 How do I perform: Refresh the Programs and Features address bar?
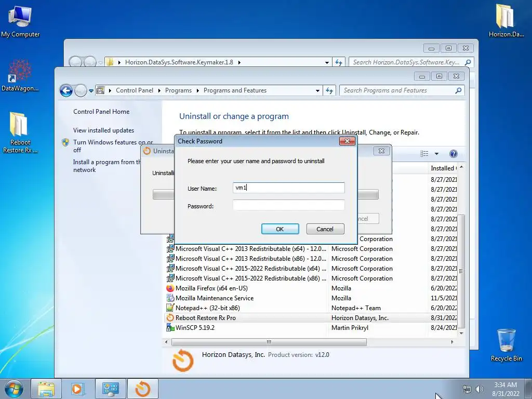pos(329,90)
